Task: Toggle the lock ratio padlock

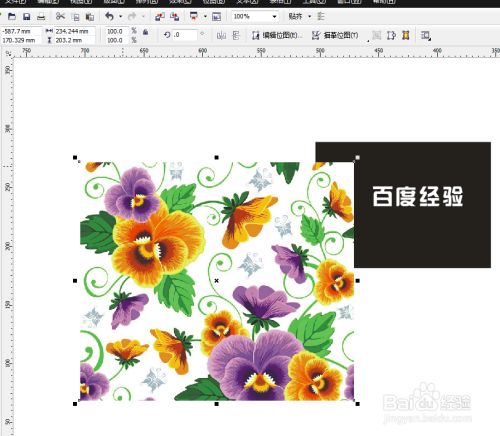Action: [145, 32]
